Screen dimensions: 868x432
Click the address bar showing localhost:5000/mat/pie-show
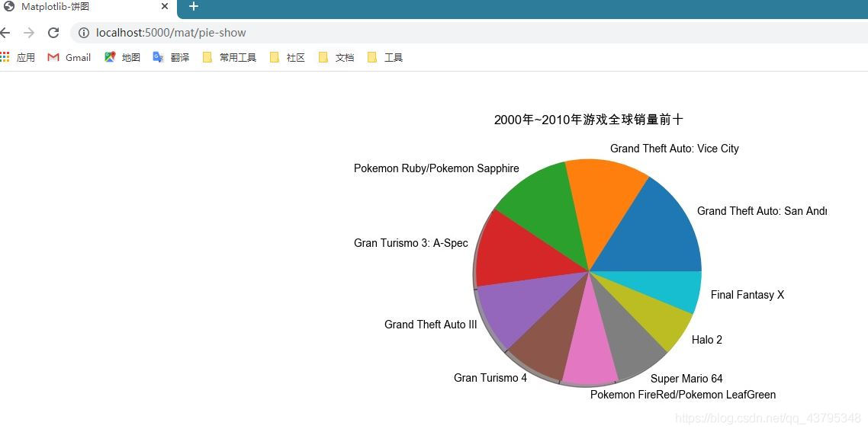[x=471, y=33]
